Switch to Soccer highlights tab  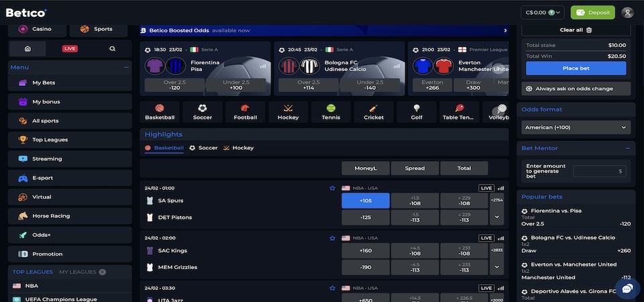(204, 148)
